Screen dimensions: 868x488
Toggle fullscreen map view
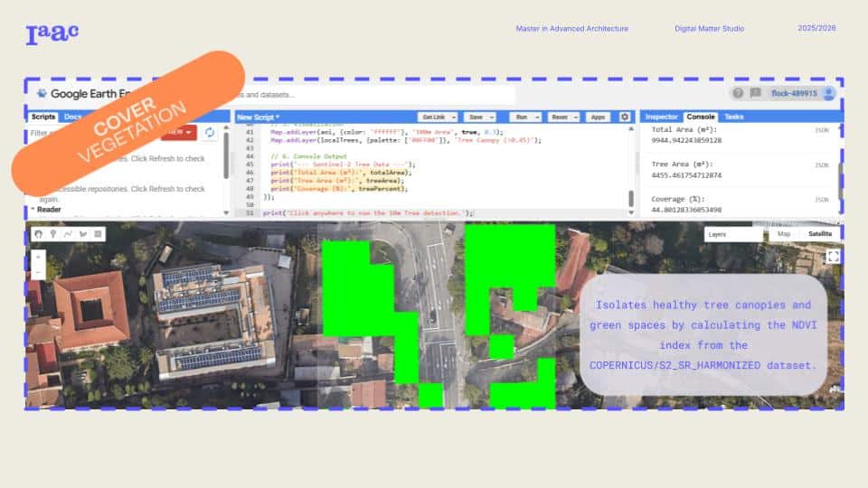833,257
